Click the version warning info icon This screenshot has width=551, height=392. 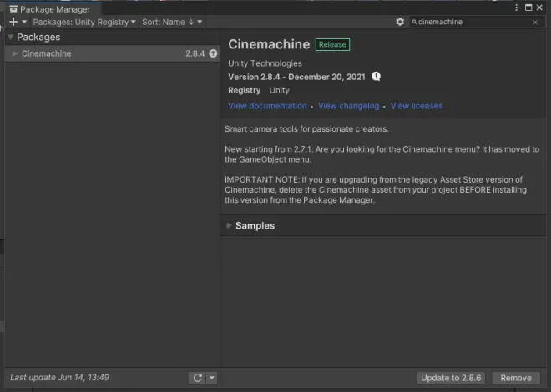click(376, 77)
